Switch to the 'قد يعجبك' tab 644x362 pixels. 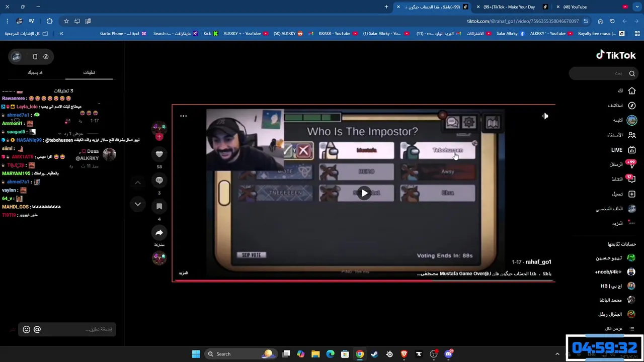pos(35,72)
